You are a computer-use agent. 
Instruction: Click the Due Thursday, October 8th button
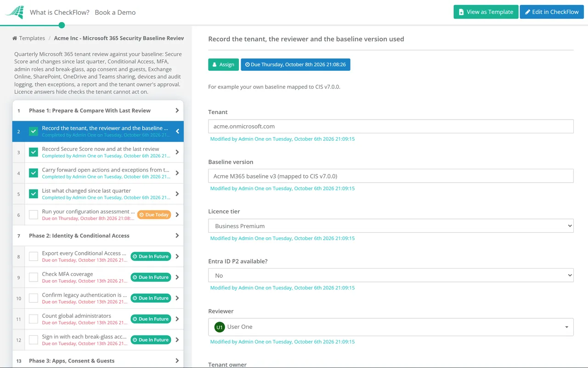(x=295, y=64)
